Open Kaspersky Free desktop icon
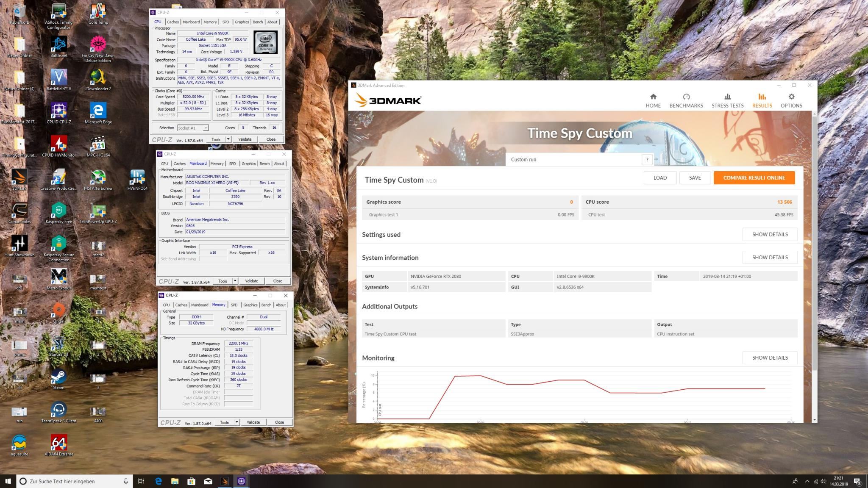868x488 pixels. click(58, 213)
